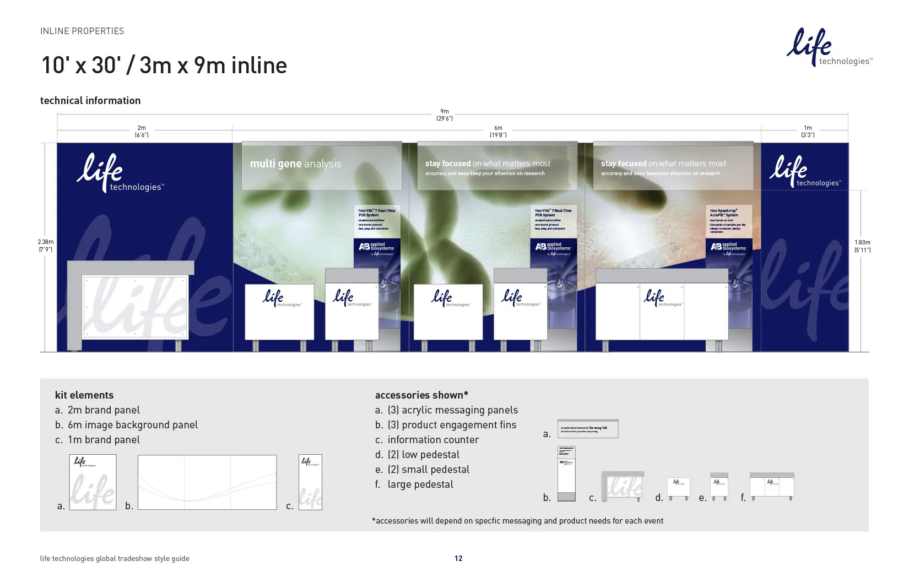The height and width of the screenshot is (588, 909).
Task: Click 'c. information counter' list item
Action: [x=427, y=440]
